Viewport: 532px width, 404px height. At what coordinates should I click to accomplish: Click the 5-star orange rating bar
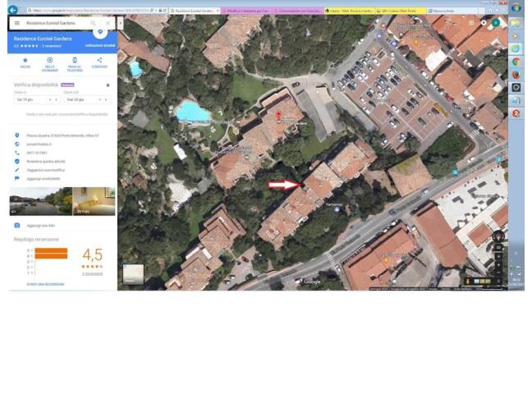tap(51, 250)
